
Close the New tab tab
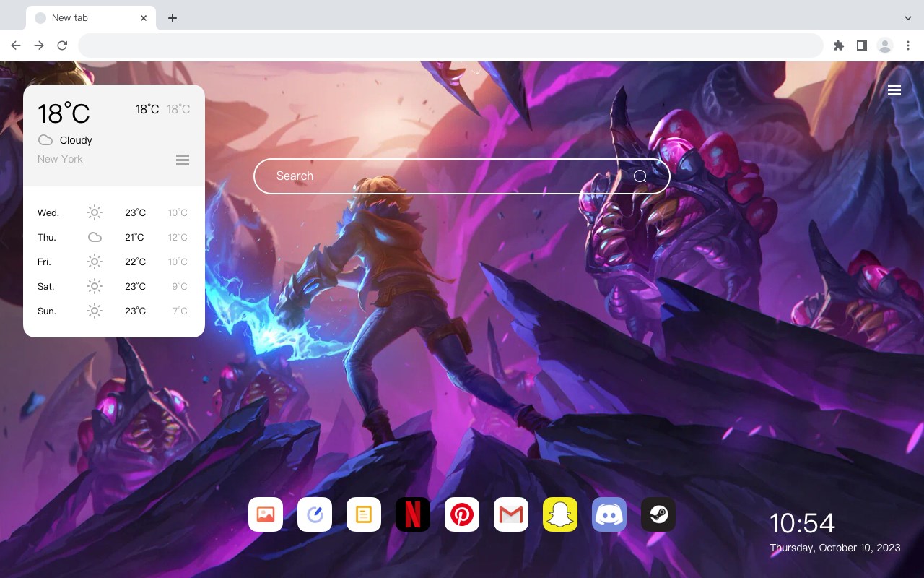[x=144, y=18]
